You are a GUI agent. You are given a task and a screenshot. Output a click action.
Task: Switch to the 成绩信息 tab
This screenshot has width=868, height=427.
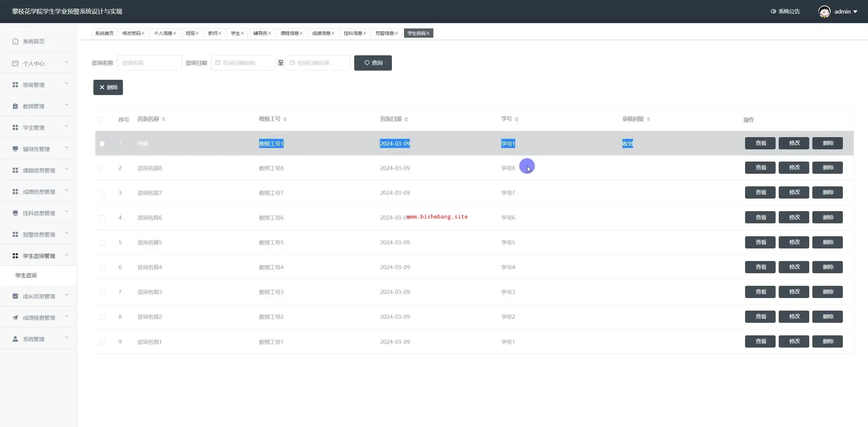point(321,33)
